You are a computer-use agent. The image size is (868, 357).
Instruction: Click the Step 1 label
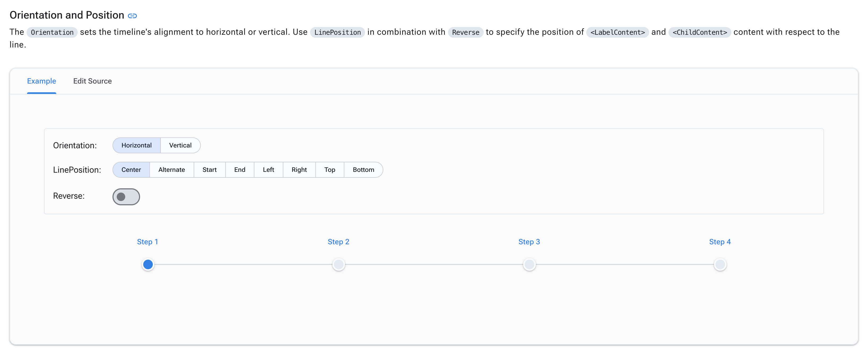tap(147, 242)
